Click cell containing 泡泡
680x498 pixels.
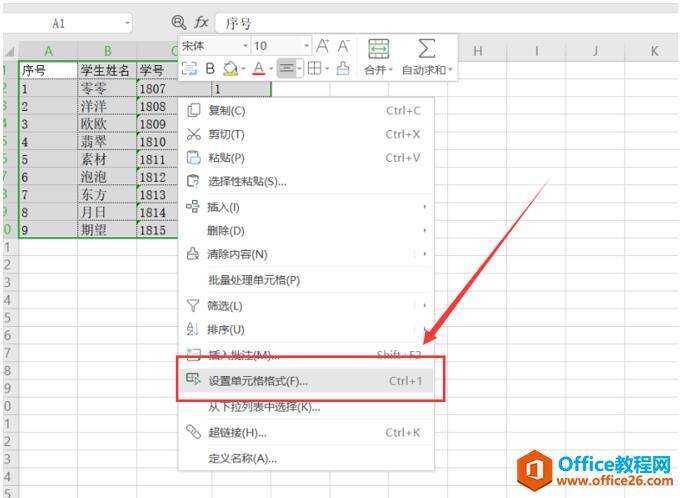107,177
